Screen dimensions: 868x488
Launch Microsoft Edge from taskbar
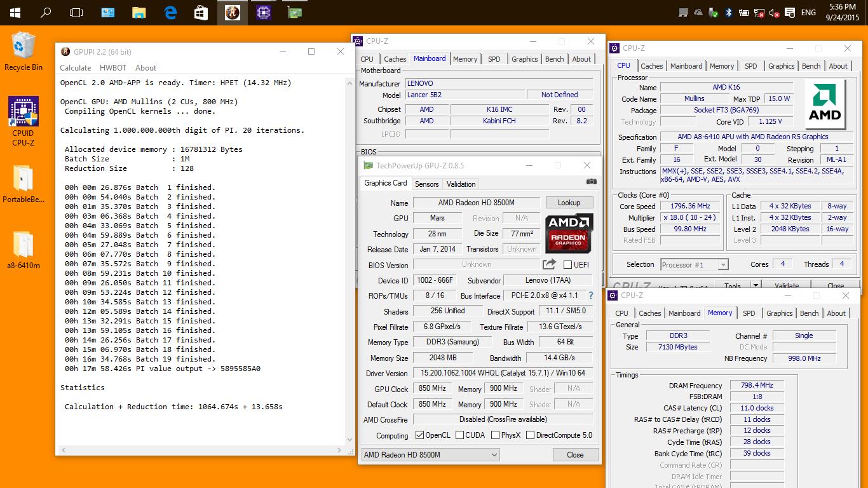170,12
